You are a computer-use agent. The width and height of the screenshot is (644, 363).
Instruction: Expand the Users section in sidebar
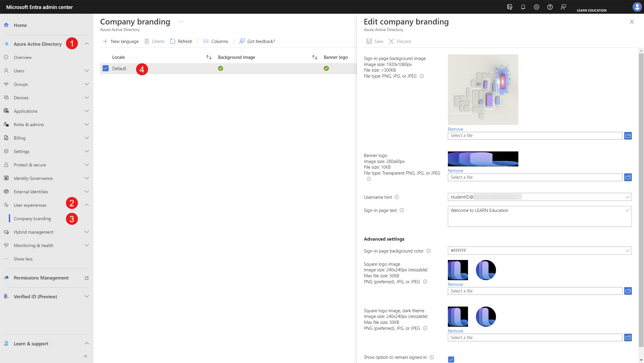pyautogui.click(x=87, y=71)
